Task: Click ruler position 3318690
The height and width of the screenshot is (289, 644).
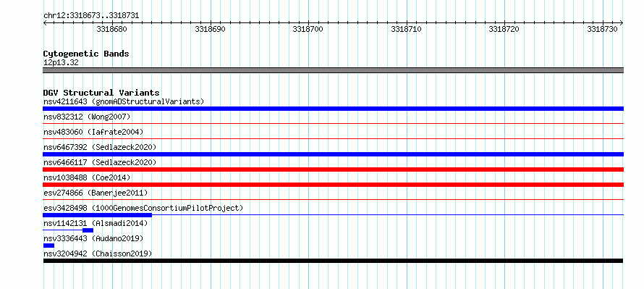Action: (211, 29)
